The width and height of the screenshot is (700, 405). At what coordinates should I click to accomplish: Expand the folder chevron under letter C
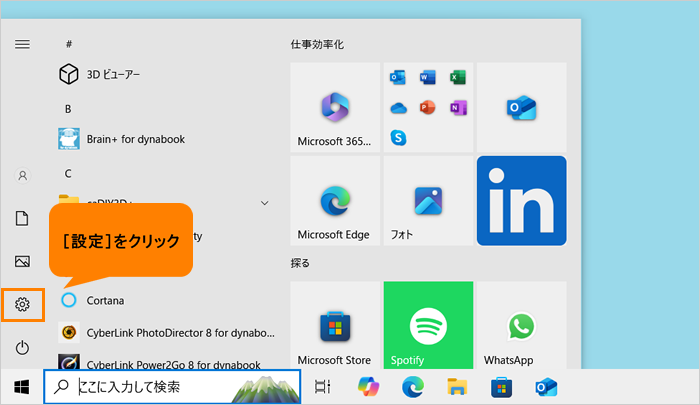tap(264, 203)
